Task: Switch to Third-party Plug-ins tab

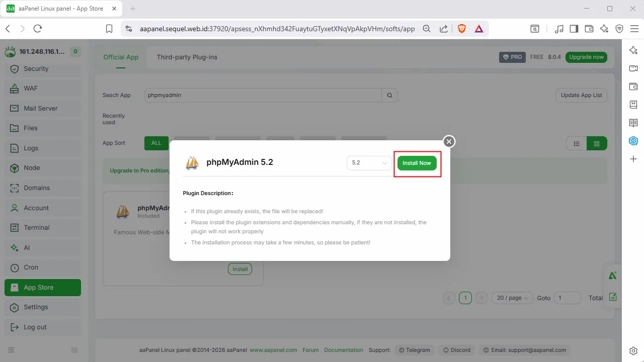Action: pos(187,57)
